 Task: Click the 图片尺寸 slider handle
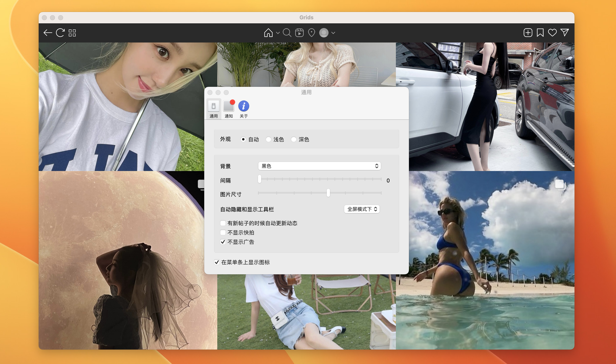(x=328, y=193)
